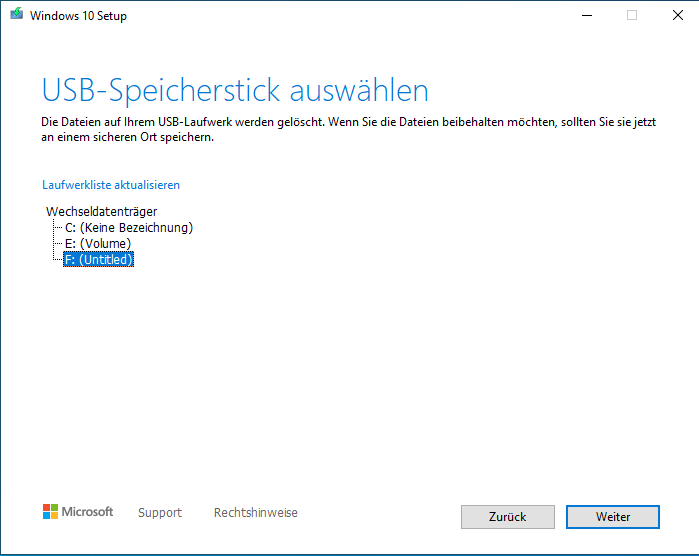Go back with the Zurück button
The width and height of the screenshot is (699, 556).
[x=507, y=517]
